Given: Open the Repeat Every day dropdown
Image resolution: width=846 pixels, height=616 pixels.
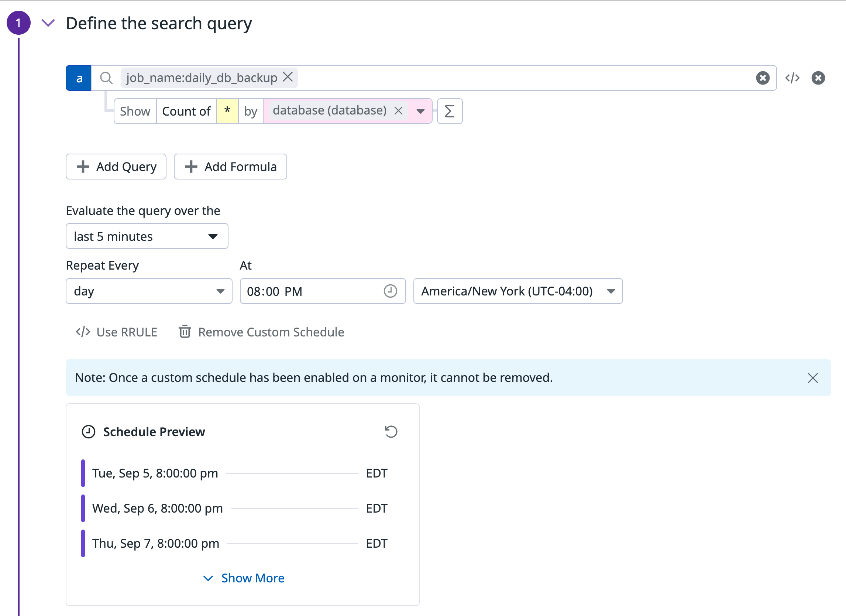Looking at the screenshot, I should 149,291.
